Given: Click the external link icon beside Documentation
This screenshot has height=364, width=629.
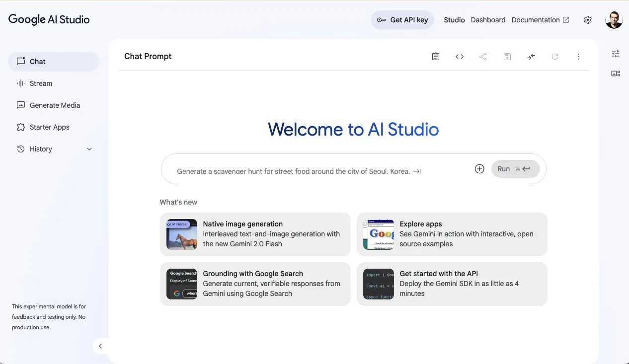Looking at the screenshot, I should tap(566, 20).
